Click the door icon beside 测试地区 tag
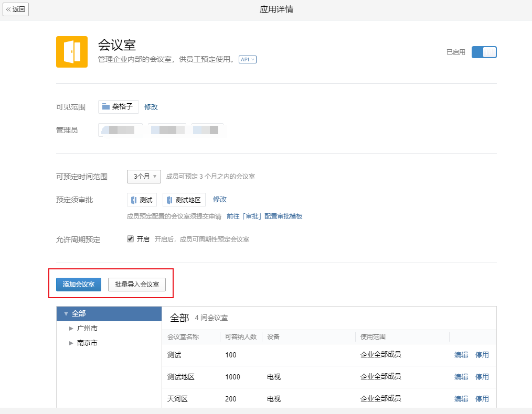 pyautogui.click(x=169, y=200)
